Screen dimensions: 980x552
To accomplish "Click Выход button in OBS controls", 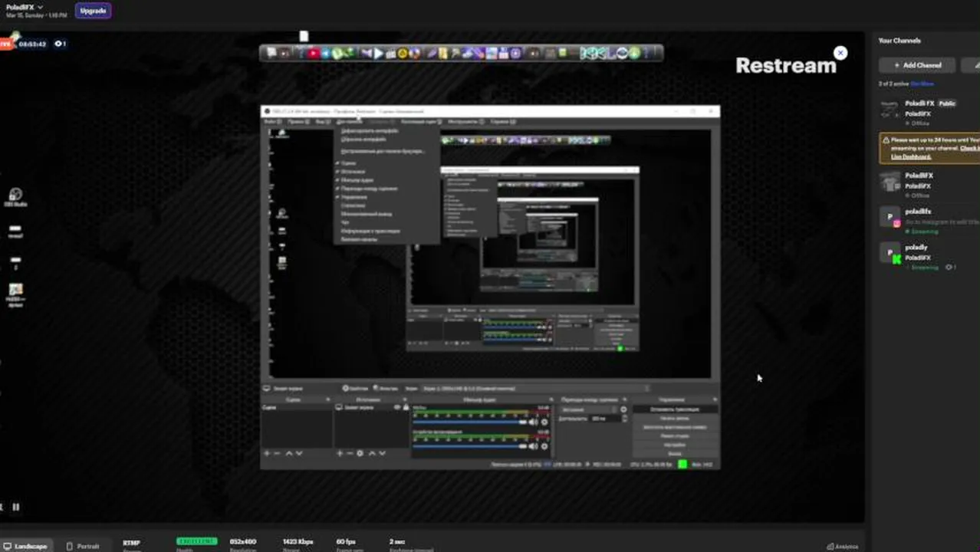I will pyautogui.click(x=675, y=453).
